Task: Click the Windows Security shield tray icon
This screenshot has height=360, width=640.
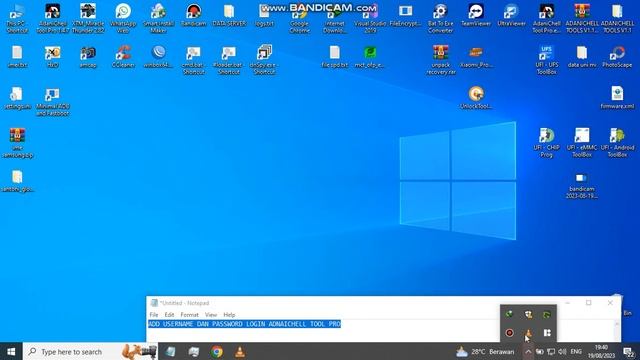Action: 528,314
